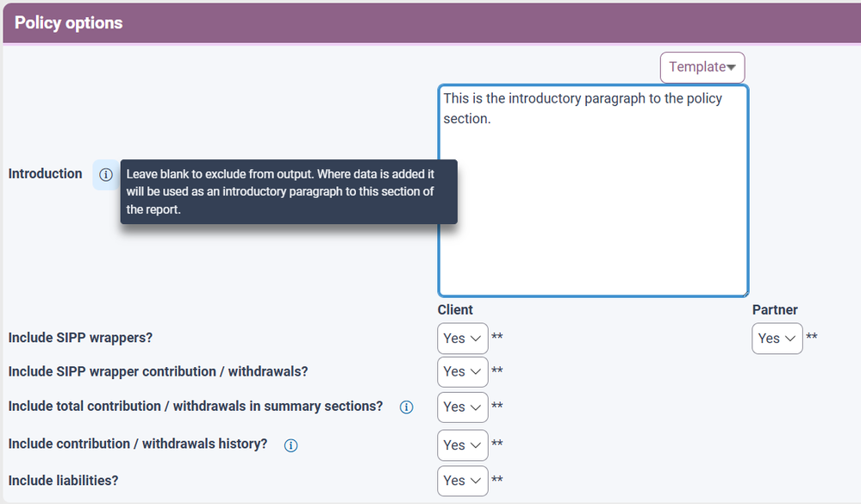
Task: Open the Include liabilities Yes dropdown
Action: coord(462,481)
